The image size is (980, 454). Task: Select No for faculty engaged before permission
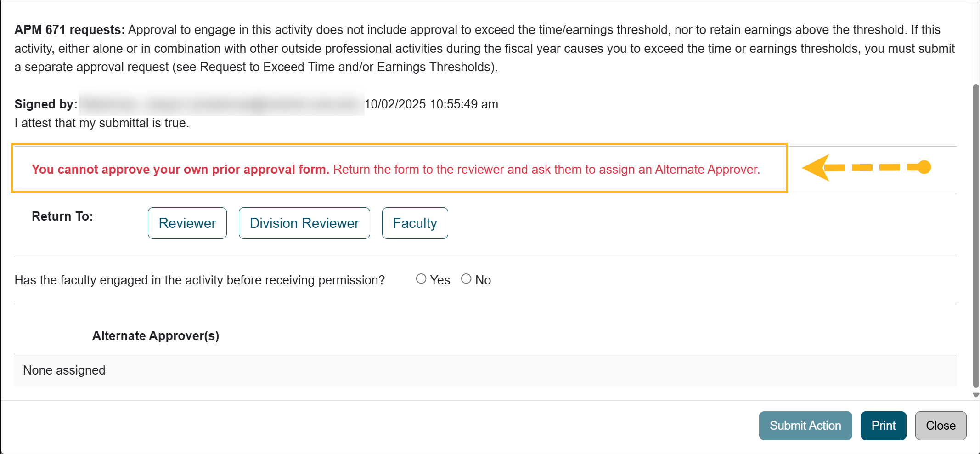point(466,279)
